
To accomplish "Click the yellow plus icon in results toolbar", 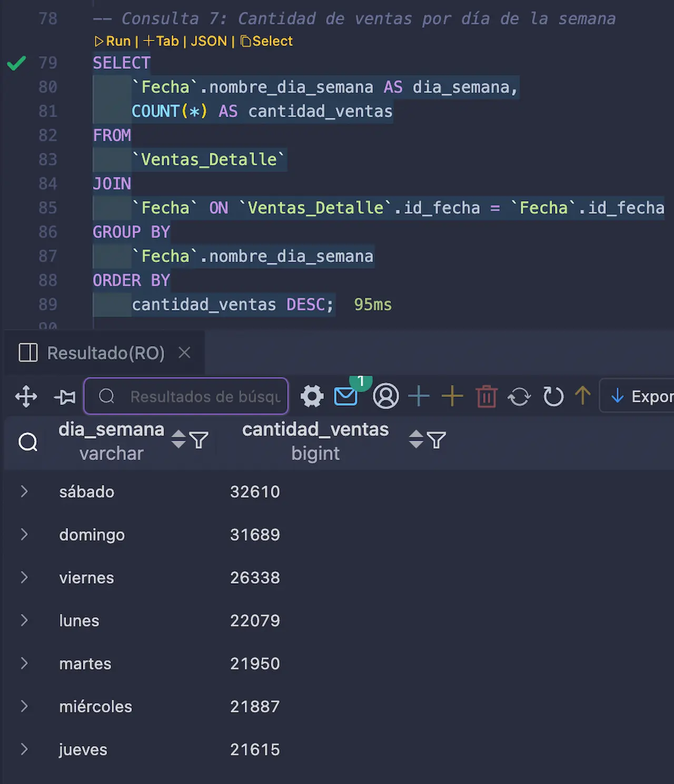I will point(452,396).
